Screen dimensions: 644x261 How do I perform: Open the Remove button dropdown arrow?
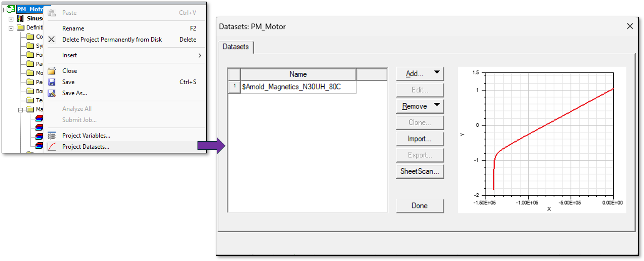(x=437, y=105)
